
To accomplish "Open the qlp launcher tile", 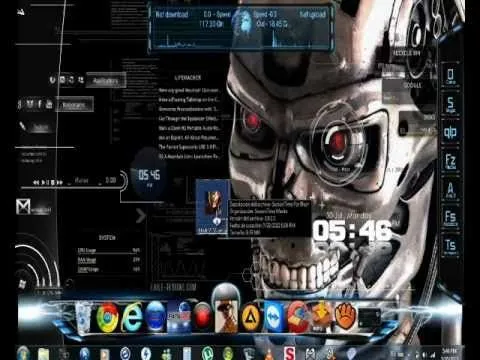I will (450, 133).
